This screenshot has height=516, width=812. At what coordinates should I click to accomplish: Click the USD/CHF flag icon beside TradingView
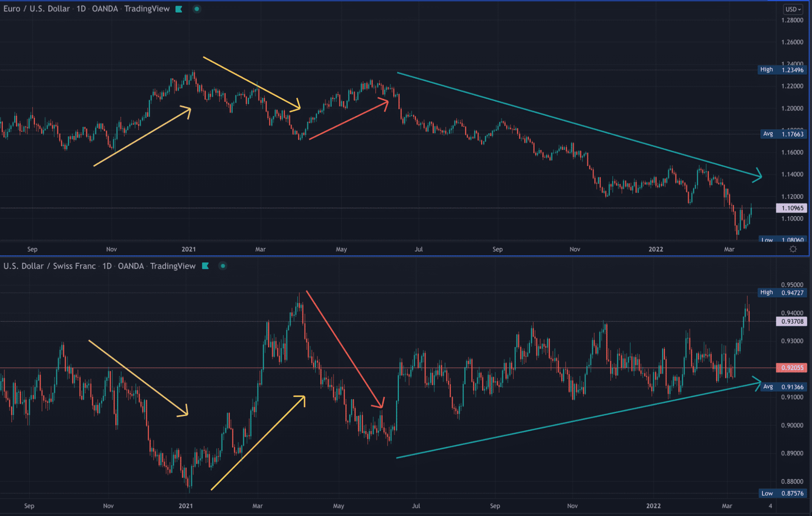point(205,266)
